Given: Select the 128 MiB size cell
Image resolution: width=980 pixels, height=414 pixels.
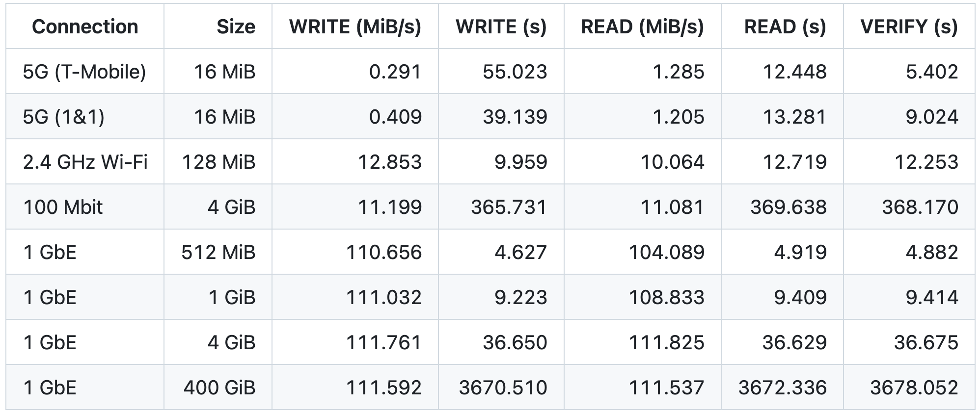Looking at the screenshot, I should point(218,162).
